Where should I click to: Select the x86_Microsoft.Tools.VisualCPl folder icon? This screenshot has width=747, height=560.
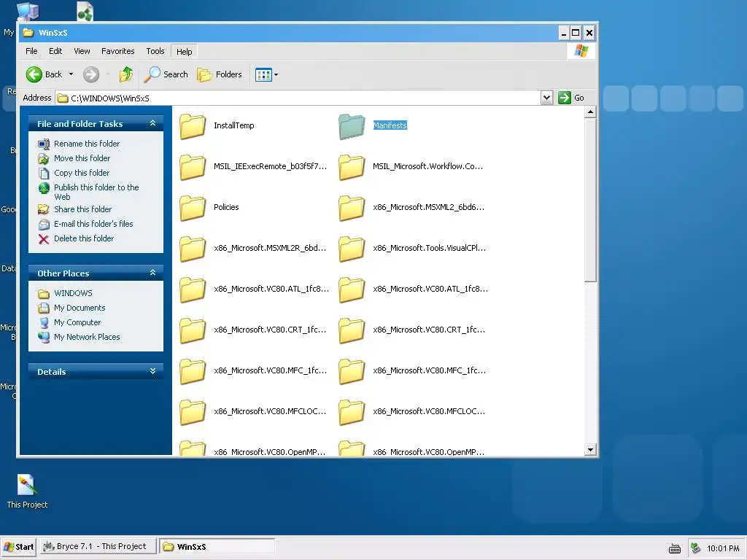pos(352,249)
